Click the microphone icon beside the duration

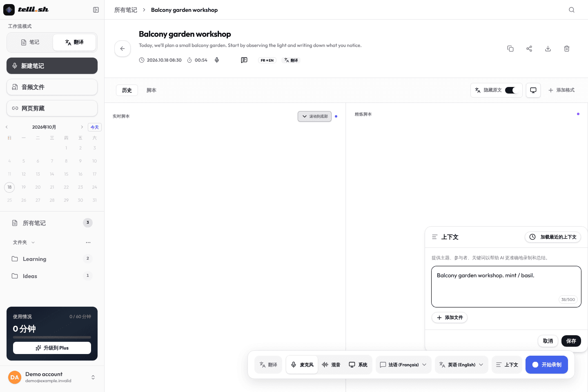tap(217, 60)
